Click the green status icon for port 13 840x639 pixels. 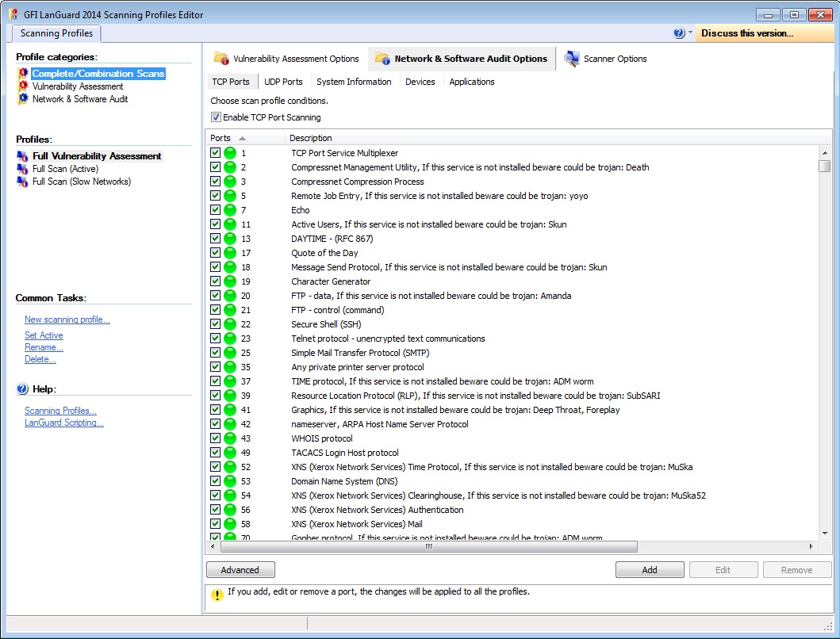[x=230, y=239]
